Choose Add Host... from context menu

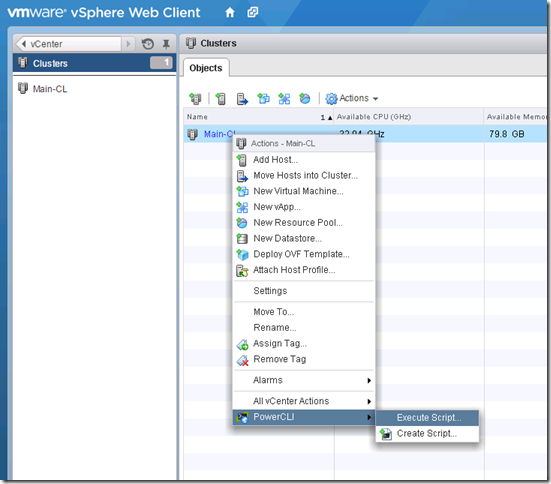point(304,160)
